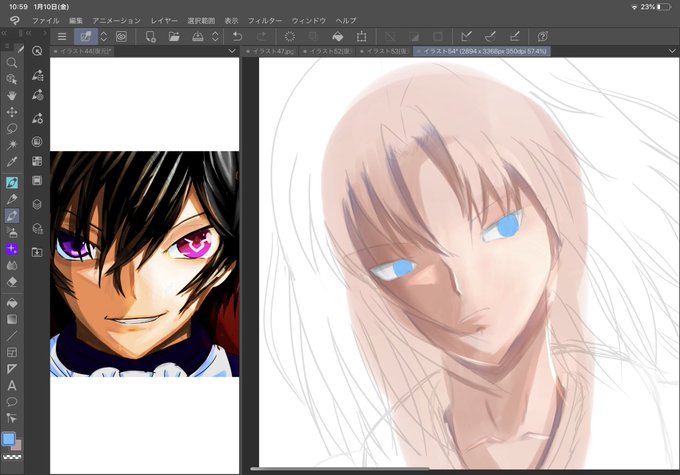Select the Gradient tool

tap(12, 319)
